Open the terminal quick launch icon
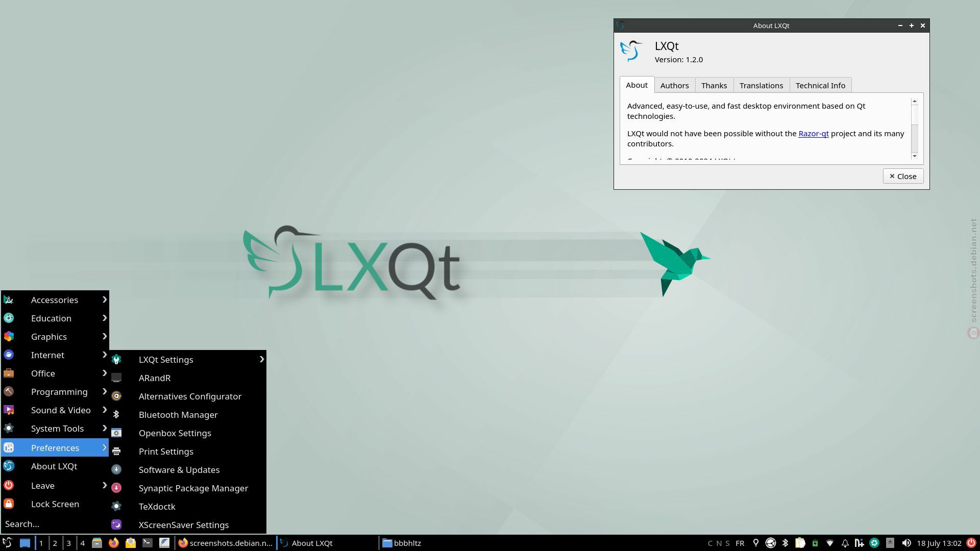 [x=148, y=543]
